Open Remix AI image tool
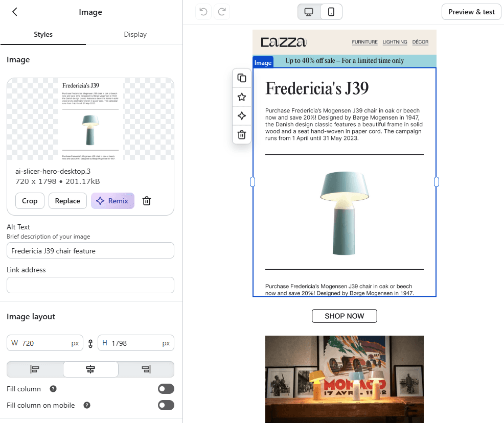504x423 pixels. click(112, 201)
